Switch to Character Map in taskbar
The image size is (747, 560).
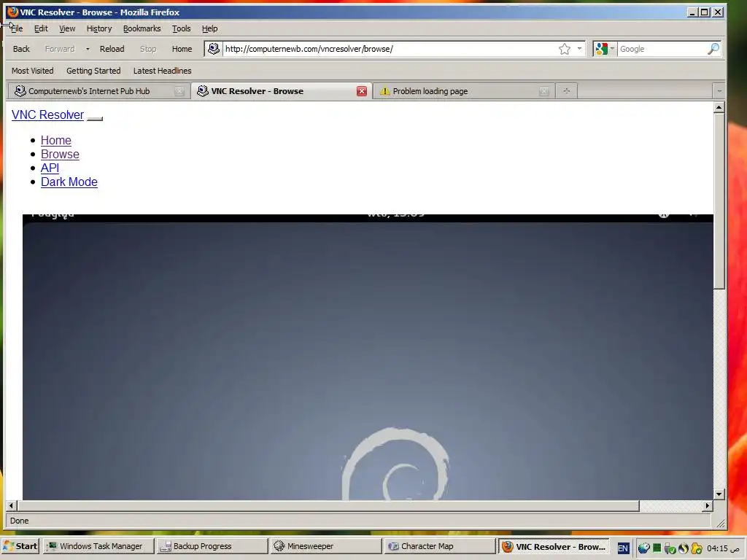tap(440, 546)
